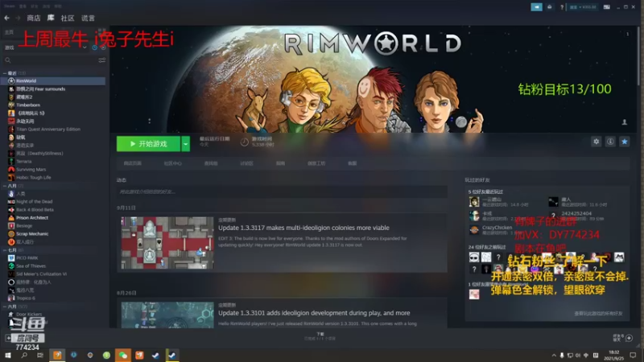Toggle ready-to-play filter icon
The height and width of the screenshot is (362, 644).
103,47
